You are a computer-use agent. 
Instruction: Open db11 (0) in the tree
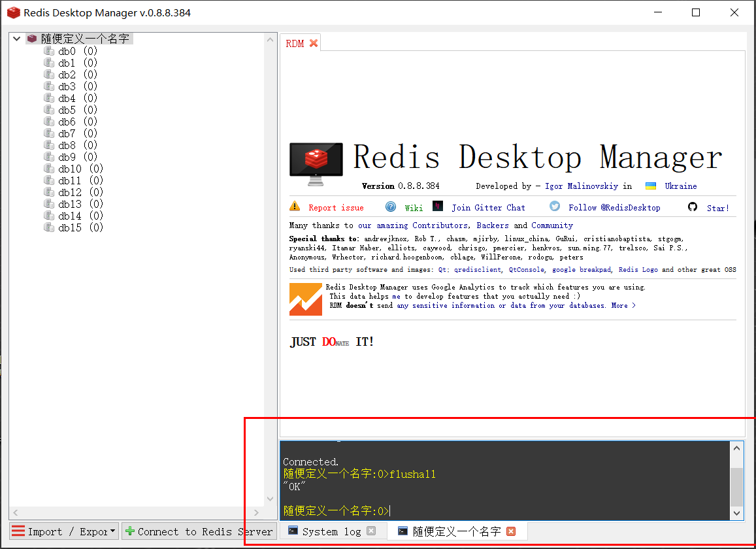tap(80, 180)
